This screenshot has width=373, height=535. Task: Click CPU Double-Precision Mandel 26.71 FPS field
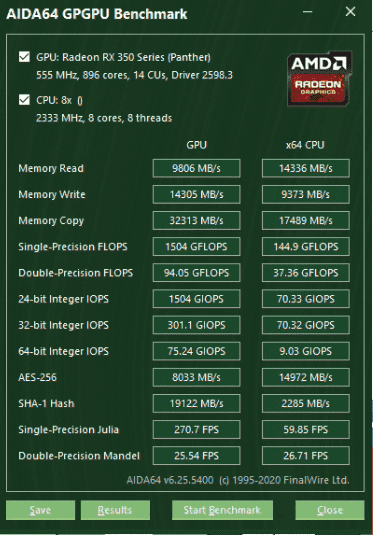(x=306, y=456)
